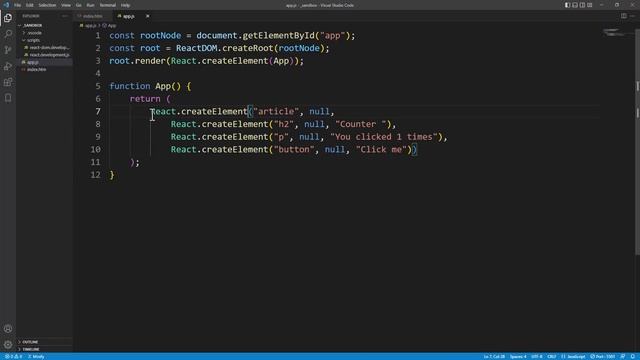Image resolution: width=640 pixels, height=360 pixels.
Task: Click app.js in the breadcrumb
Action: coord(90,26)
